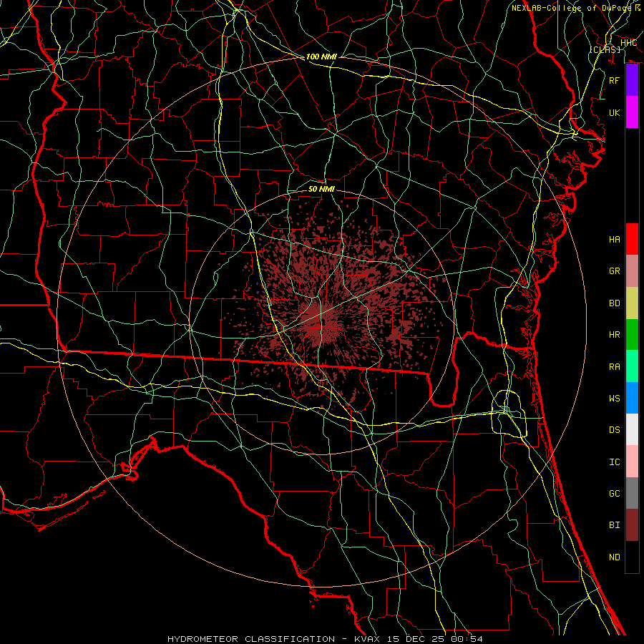Click the ND black legend swatch
The width and height of the screenshot is (644, 644).
click(x=632, y=557)
